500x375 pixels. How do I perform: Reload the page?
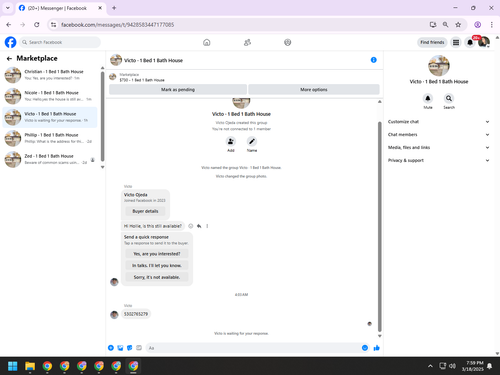pos(37,25)
